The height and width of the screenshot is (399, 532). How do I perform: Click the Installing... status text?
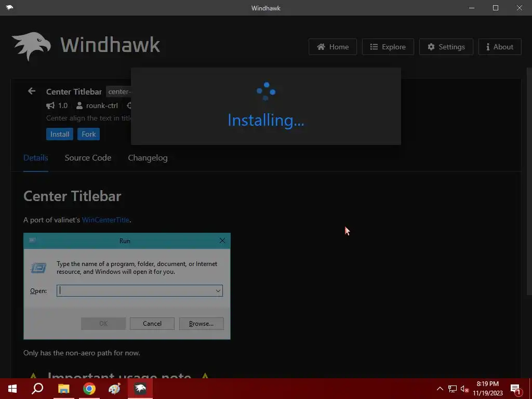[x=266, y=120]
